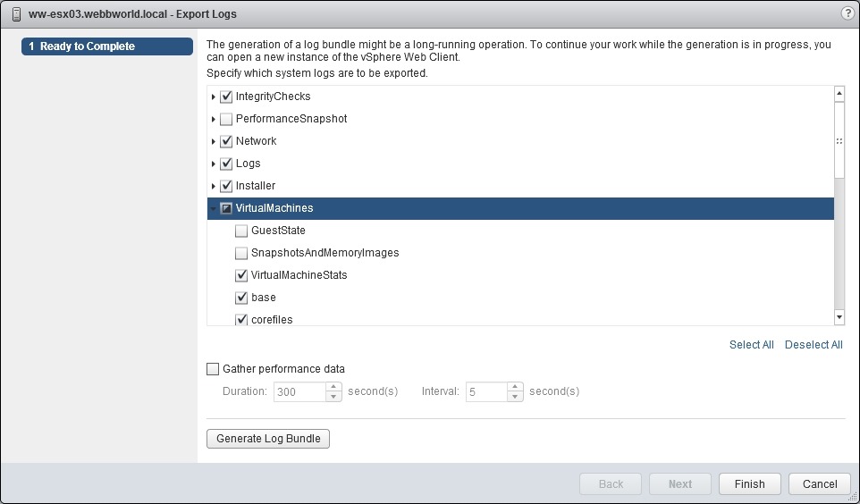The width and height of the screenshot is (860, 504).
Task: Expand the Logs tree node
Action: (214, 164)
